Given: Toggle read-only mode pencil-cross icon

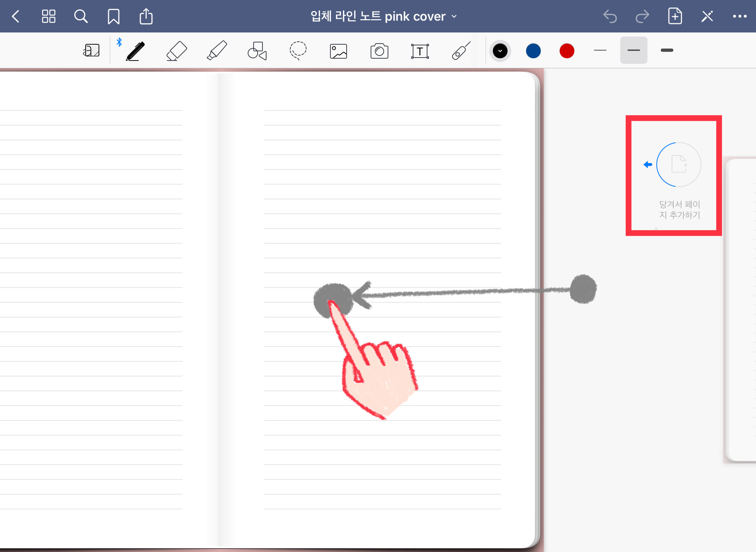Looking at the screenshot, I should coord(707,16).
